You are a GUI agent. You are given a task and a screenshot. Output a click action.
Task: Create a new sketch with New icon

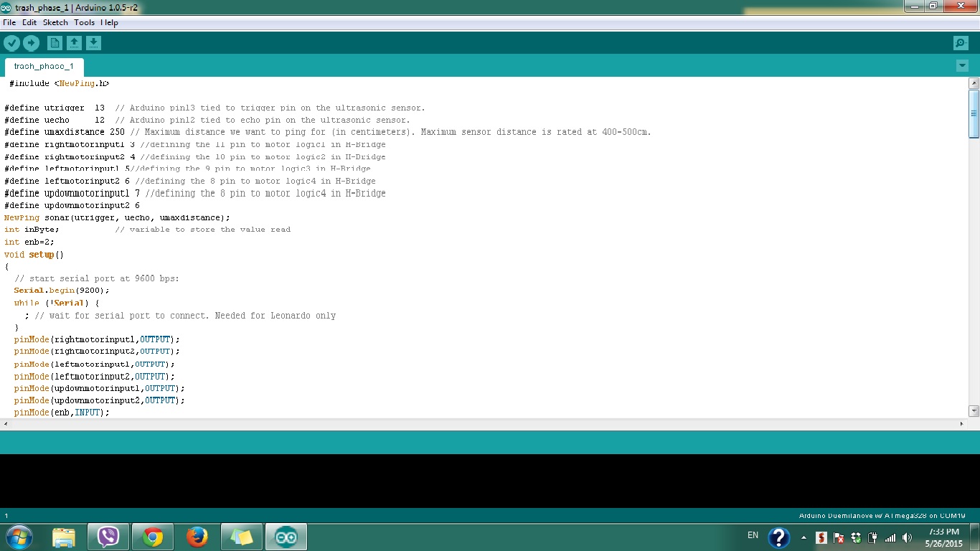[x=55, y=43]
